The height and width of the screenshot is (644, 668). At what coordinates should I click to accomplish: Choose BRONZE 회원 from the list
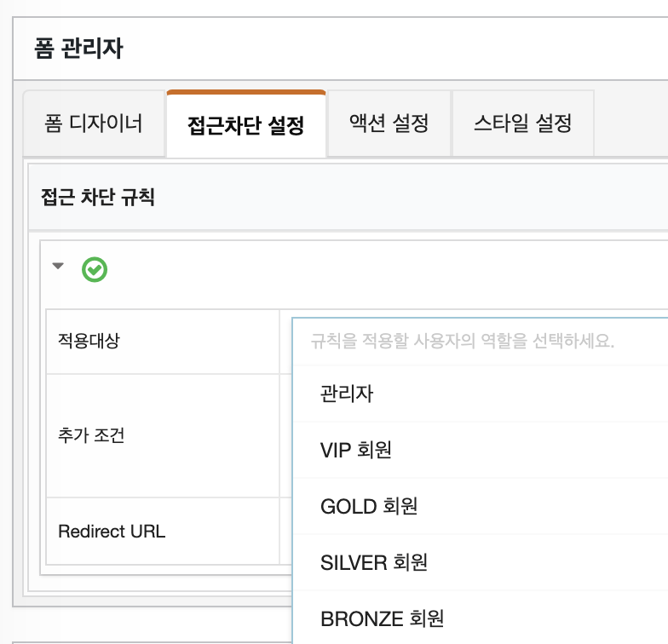[481, 618]
